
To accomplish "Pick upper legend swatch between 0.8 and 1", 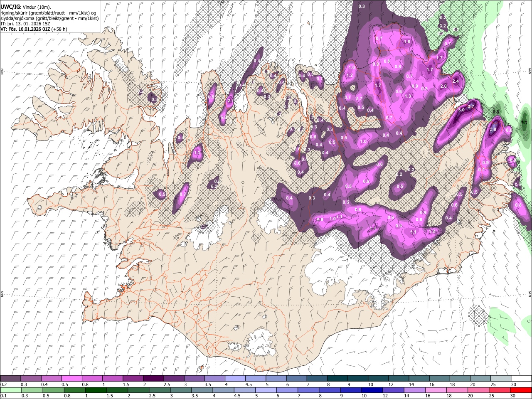I will [x=92, y=379].
